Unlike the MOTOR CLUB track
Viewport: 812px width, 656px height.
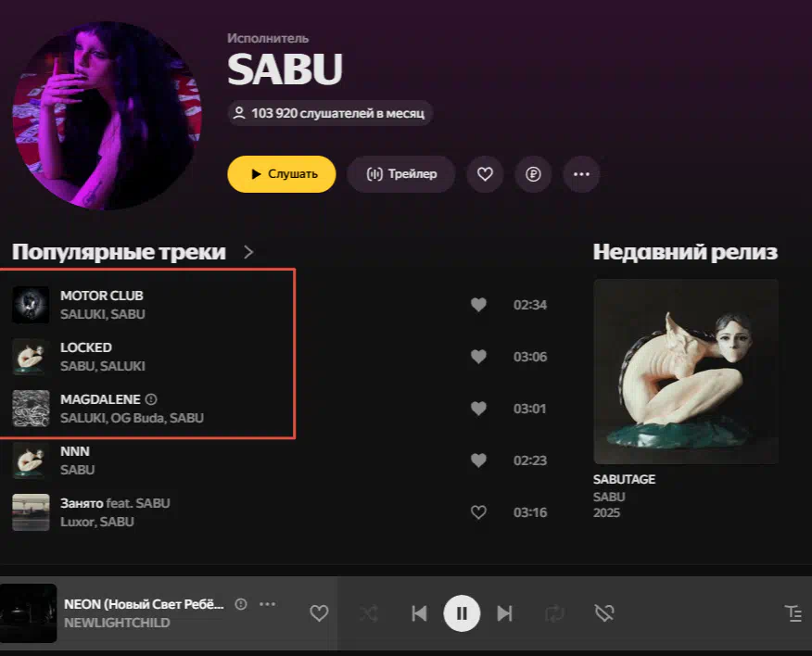(x=478, y=305)
